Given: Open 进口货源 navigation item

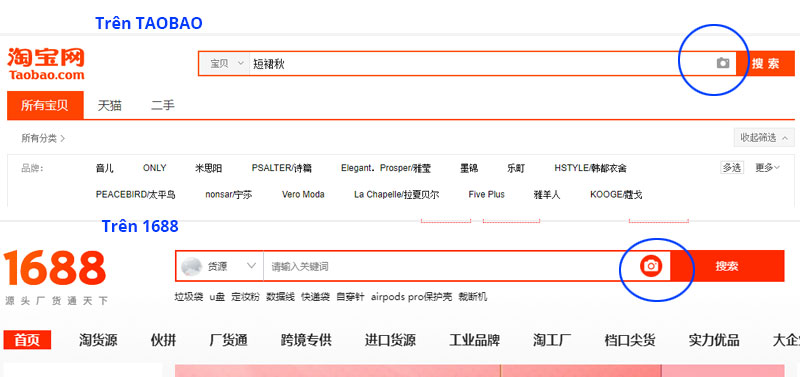Looking at the screenshot, I should click(390, 340).
